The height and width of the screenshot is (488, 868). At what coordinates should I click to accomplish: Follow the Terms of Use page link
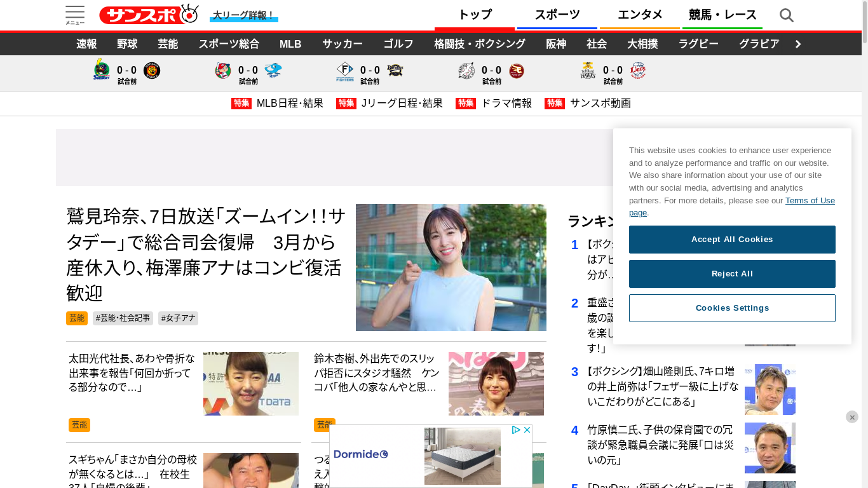coord(810,201)
